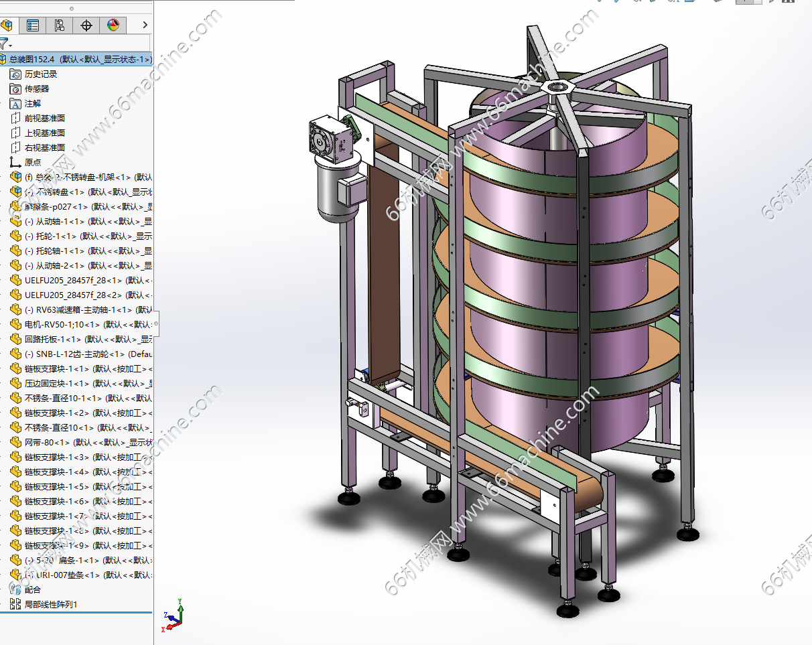Viewport: 812px width, 645px height.
Task: Open the PropertyManager tab
Action: tap(33, 25)
